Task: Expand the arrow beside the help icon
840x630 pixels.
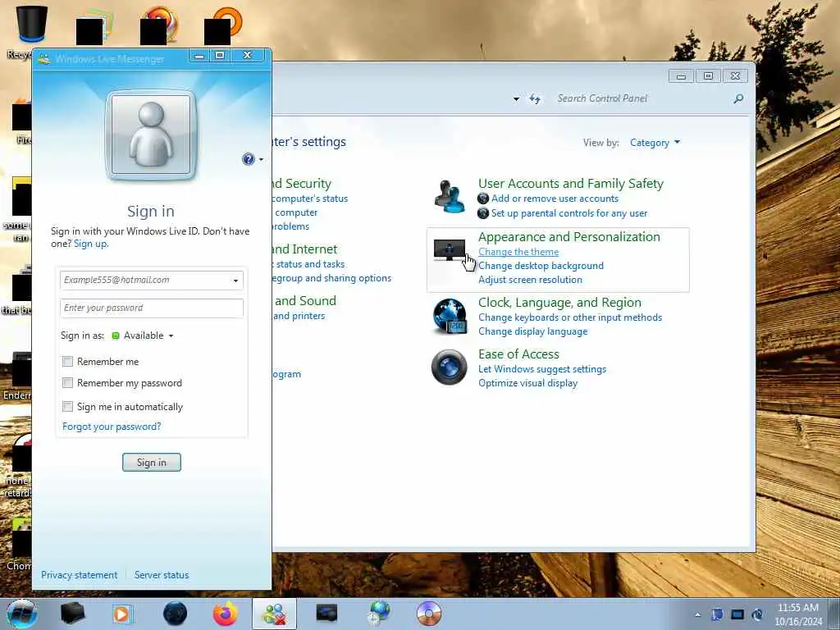Action: pos(261,159)
